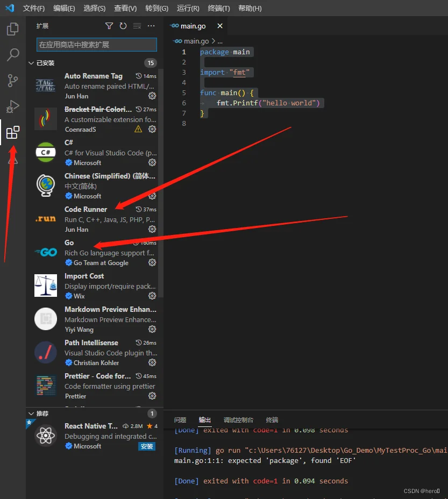Click the extensions filter funnel icon

tap(109, 26)
